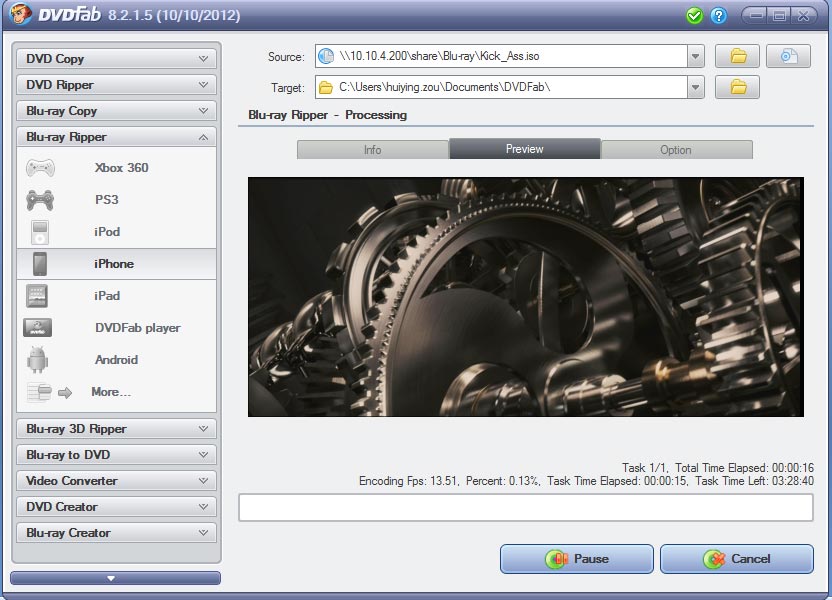Click the source disc icon in Source field
The width and height of the screenshot is (832, 600).
pos(326,56)
